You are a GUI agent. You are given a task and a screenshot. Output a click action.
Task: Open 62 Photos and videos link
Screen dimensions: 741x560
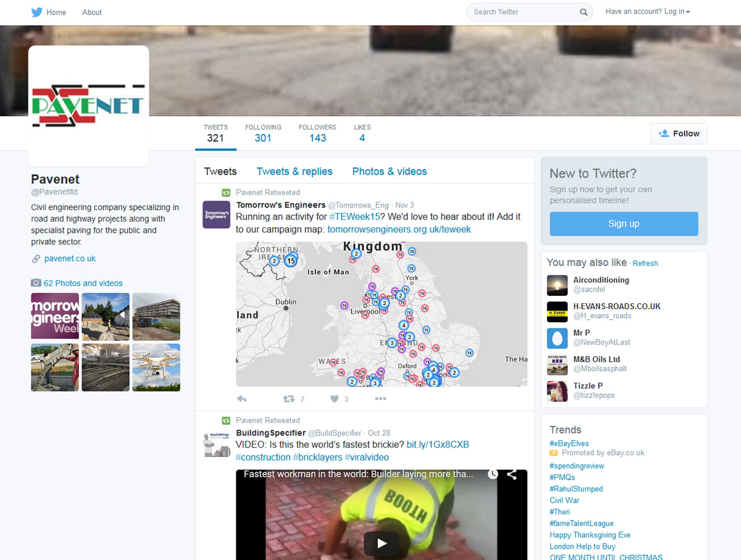(83, 283)
